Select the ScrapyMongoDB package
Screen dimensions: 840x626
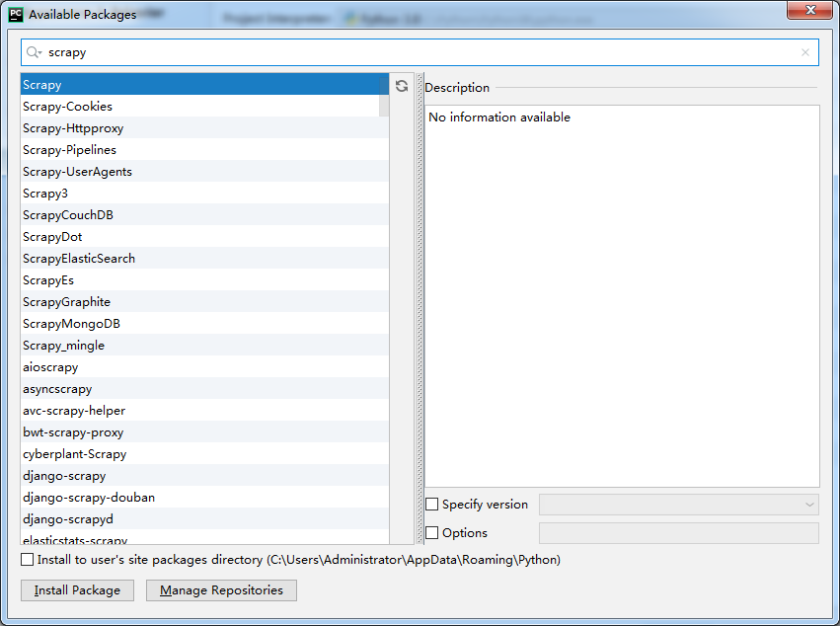pos(204,324)
